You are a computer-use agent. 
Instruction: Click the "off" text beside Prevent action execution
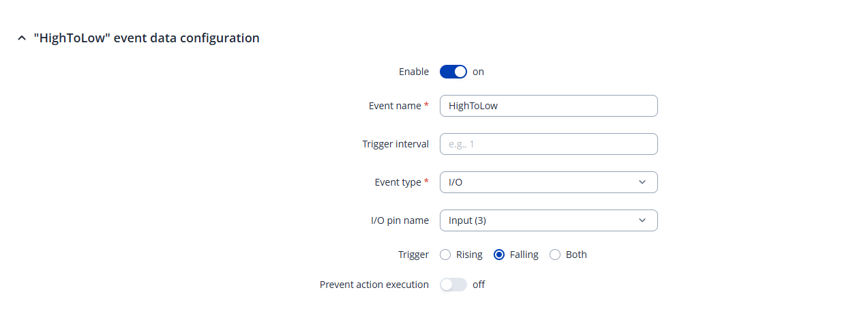point(479,285)
